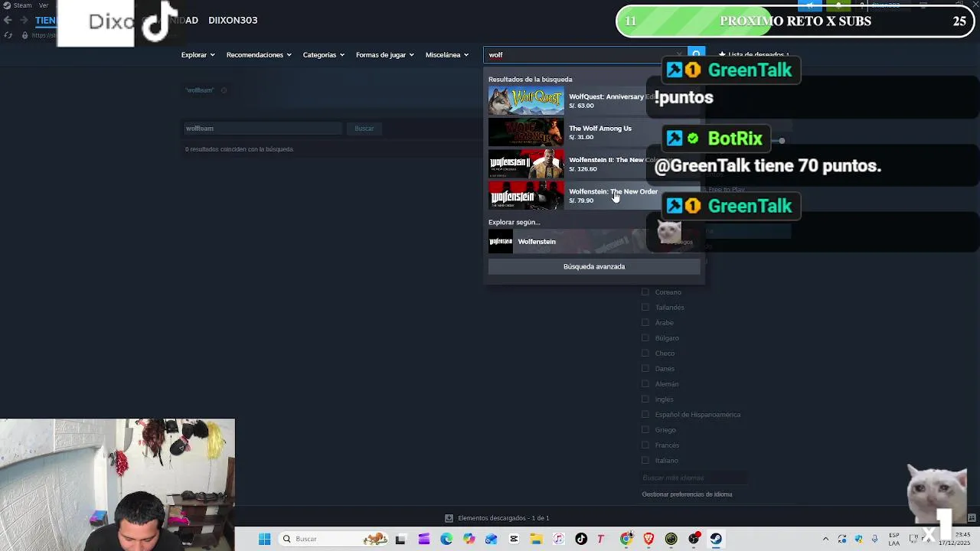The height and width of the screenshot is (551, 980).
Task: Expand the Explorar dropdown menu
Action: pyautogui.click(x=198, y=55)
